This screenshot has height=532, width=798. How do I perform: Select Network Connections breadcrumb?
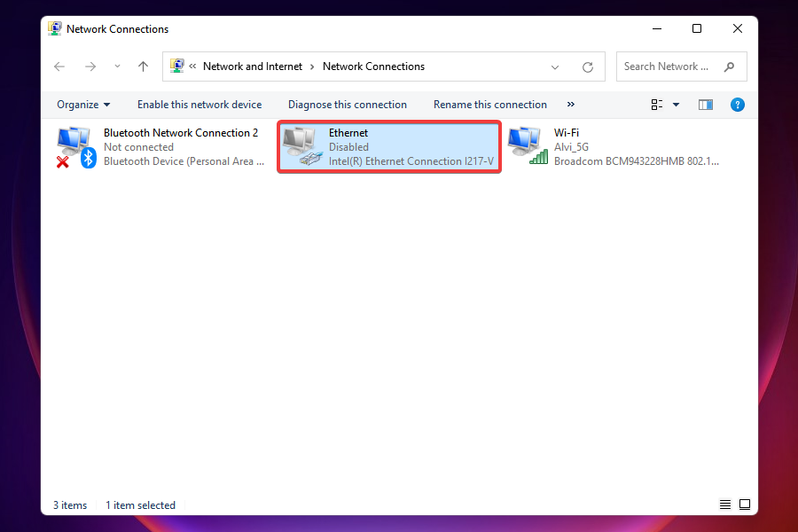(x=373, y=66)
